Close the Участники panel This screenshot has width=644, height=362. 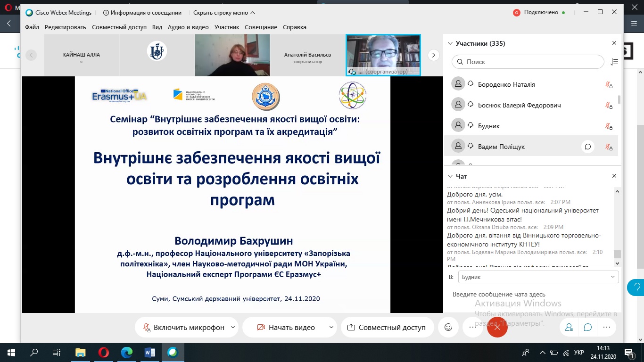pyautogui.click(x=614, y=43)
